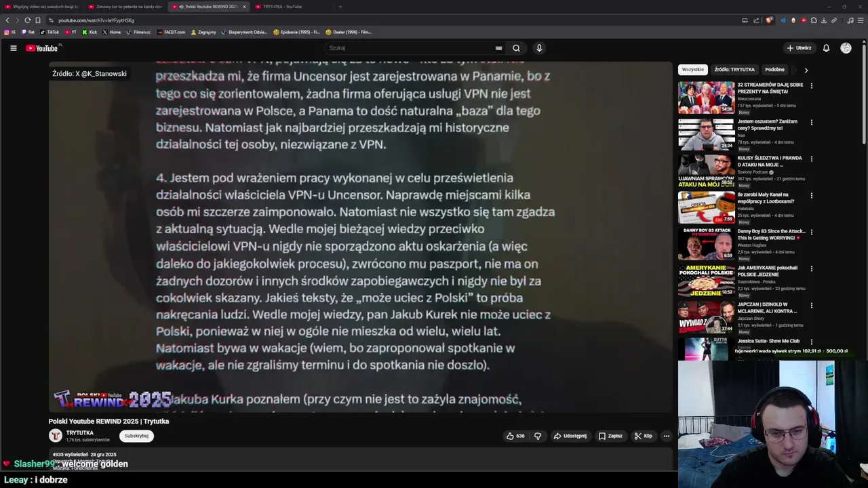This screenshot has height=488, width=868.
Task: Open the Filman.cc bookmark
Action: pyautogui.click(x=138, y=32)
